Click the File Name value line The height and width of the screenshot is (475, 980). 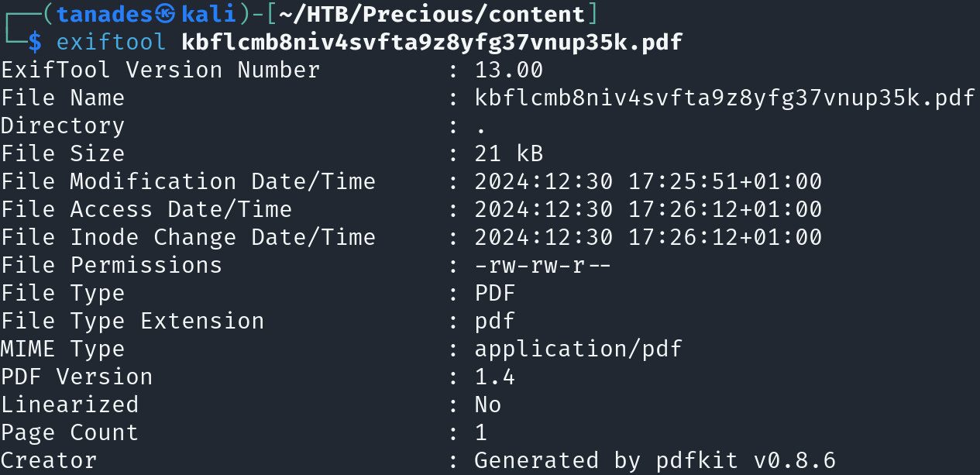(725, 98)
